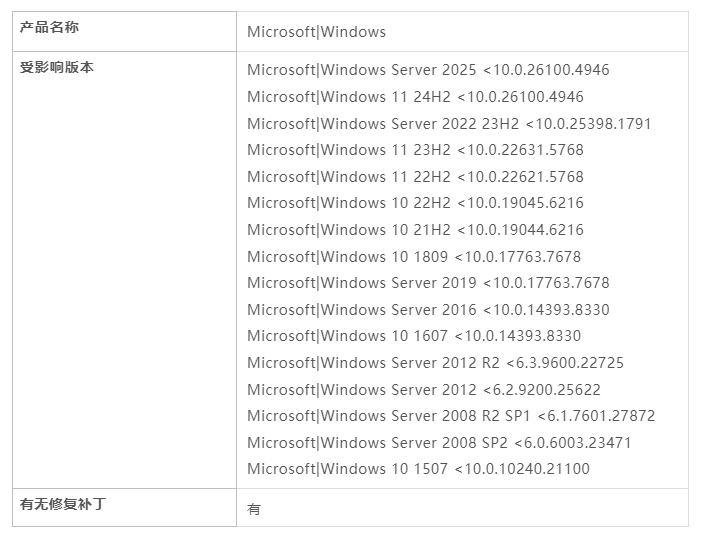Image resolution: width=703 pixels, height=544 pixels.
Task: Click the Windows Server 2012 R2 entry
Action: (435, 363)
